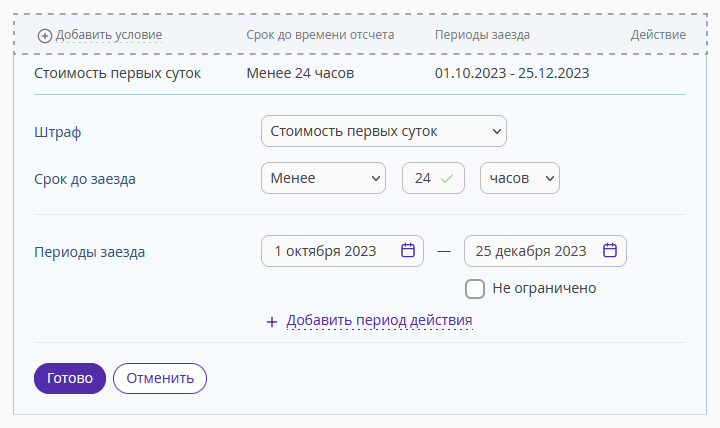This screenshot has width=720, height=428.
Task: Click the Периоды заезда form label
Action: (x=90, y=252)
